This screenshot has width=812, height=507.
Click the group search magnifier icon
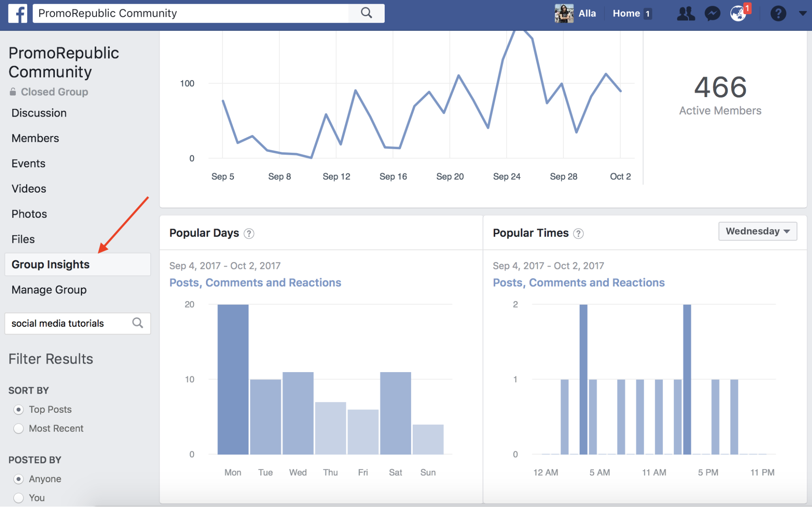pyautogui.click(x=138, y=323)
